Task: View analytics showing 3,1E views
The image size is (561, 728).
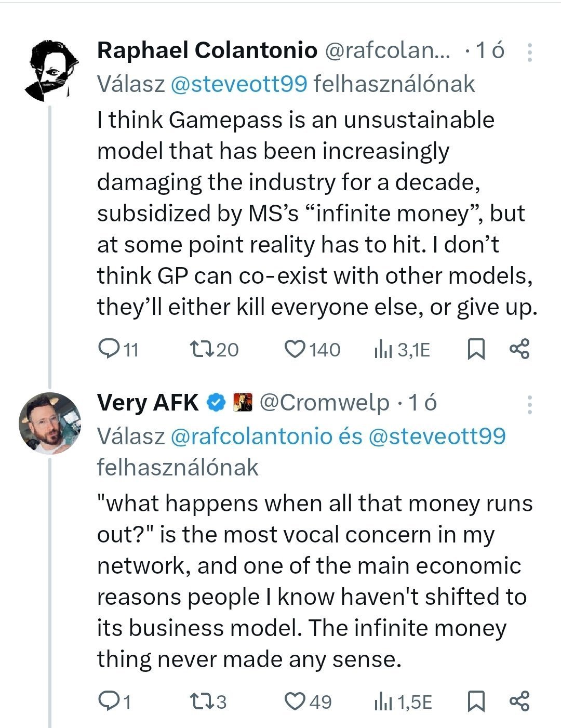Action: tap(382, 350)
